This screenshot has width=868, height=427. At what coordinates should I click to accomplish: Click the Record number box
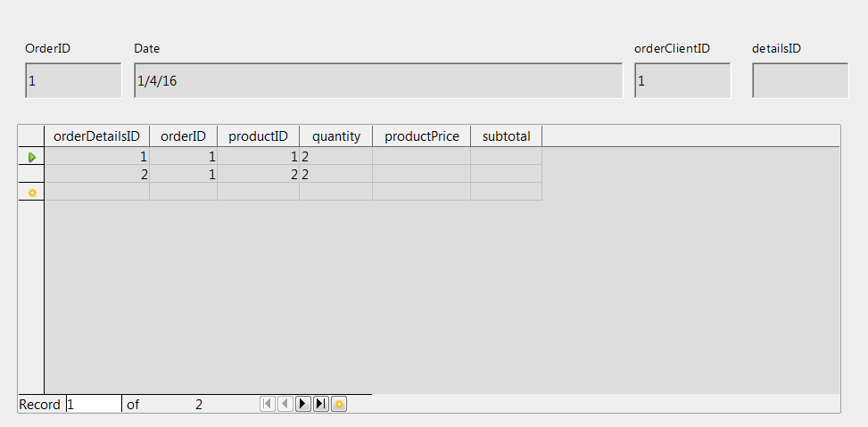click(94, 404)
